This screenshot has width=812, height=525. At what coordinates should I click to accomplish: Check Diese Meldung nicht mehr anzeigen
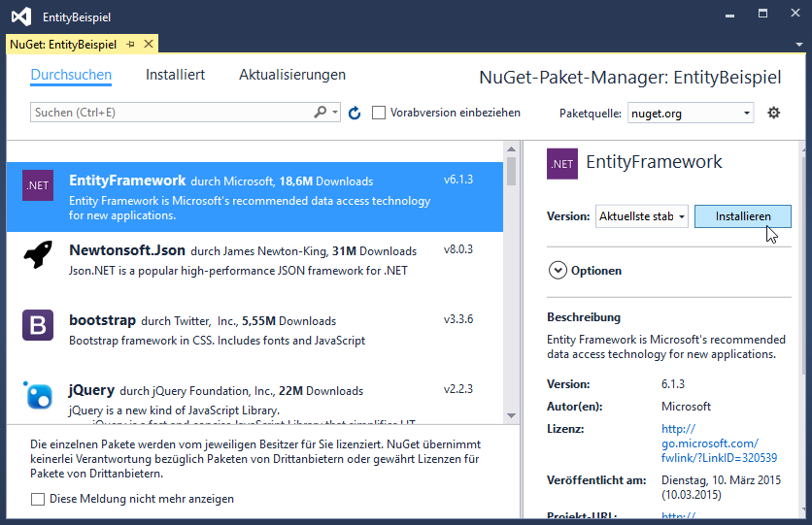38,499
